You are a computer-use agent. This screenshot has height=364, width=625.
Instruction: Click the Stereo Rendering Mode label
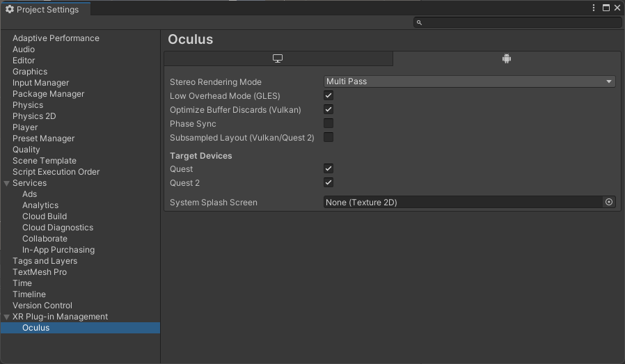(x=216, y=82)
